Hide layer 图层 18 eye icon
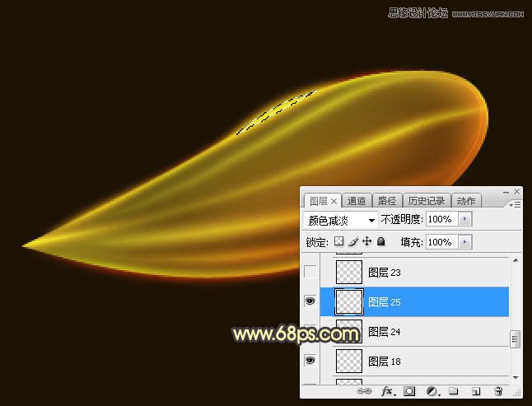This screenshot has width=532, height=406. coord(310,361)
